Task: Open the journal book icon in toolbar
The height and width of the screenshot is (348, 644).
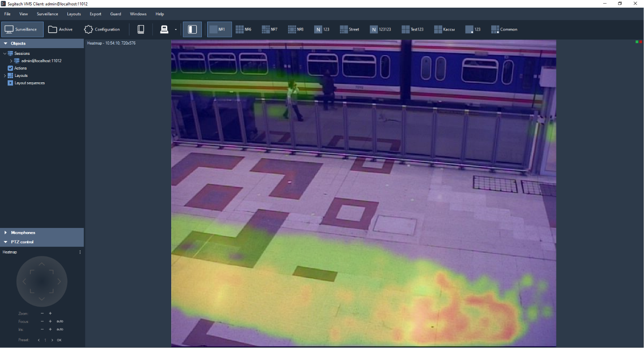Action: [141, 30]
